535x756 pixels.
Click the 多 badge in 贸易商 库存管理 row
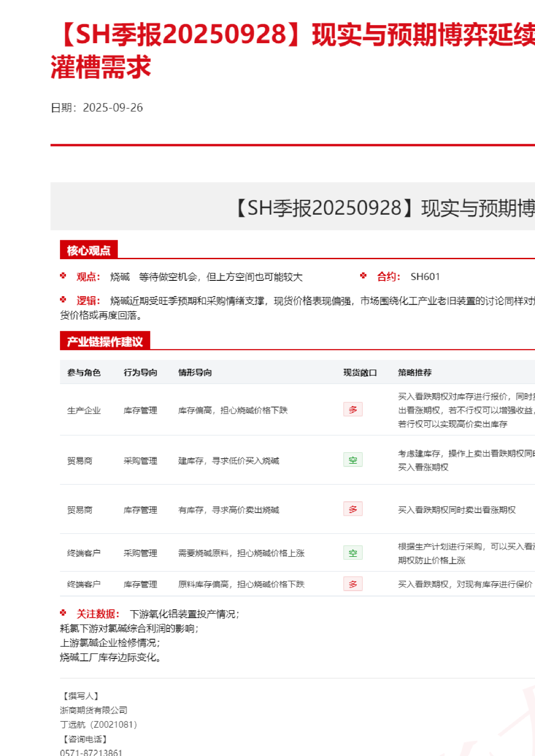point(353,509)
